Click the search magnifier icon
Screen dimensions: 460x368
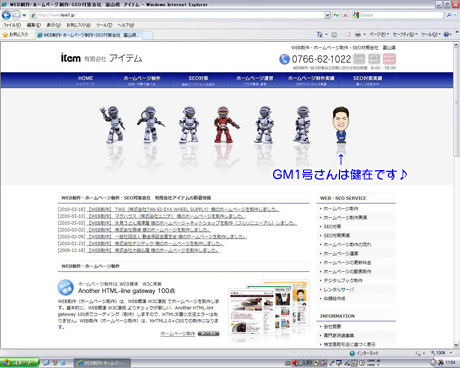pyautogui.click(x=449, y=15)
